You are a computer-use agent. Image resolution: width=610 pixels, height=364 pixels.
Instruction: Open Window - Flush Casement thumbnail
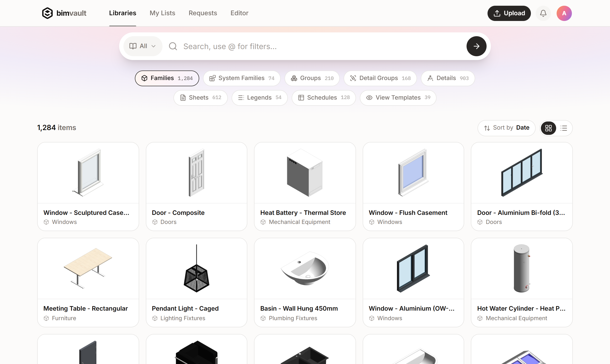point(413,173)
